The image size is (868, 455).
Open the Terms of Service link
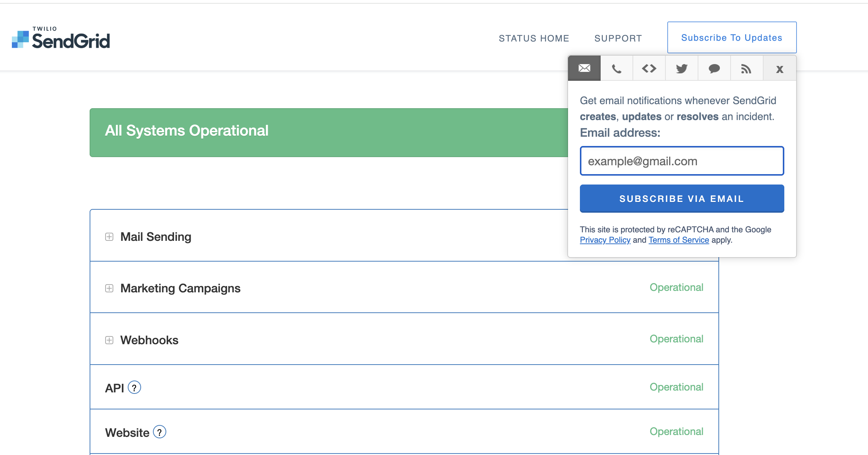click(x=678, y=240)
